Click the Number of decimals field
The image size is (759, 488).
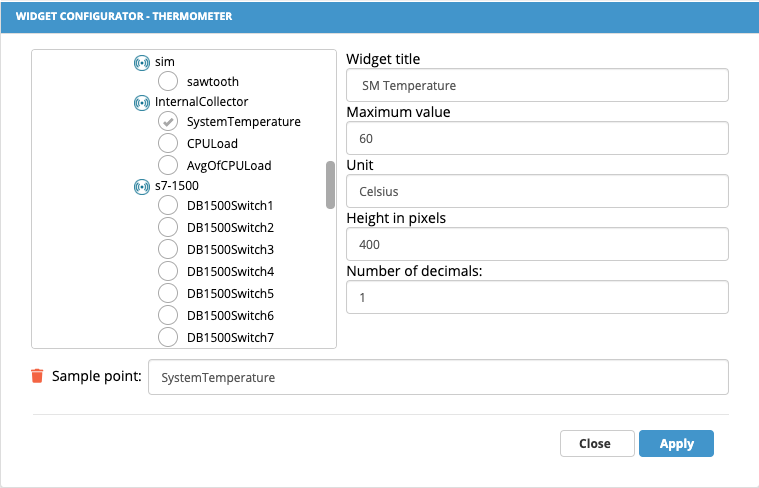(x=537, y=297)
